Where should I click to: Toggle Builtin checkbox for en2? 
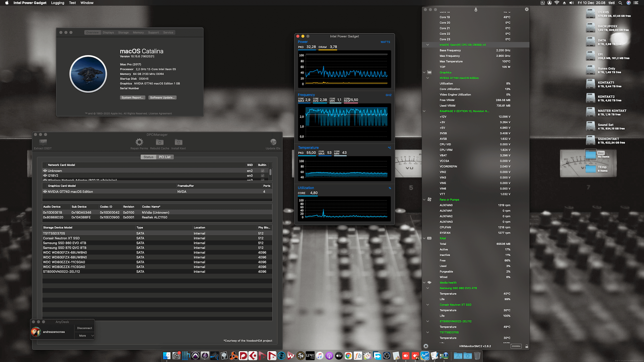tap(263, 171)
